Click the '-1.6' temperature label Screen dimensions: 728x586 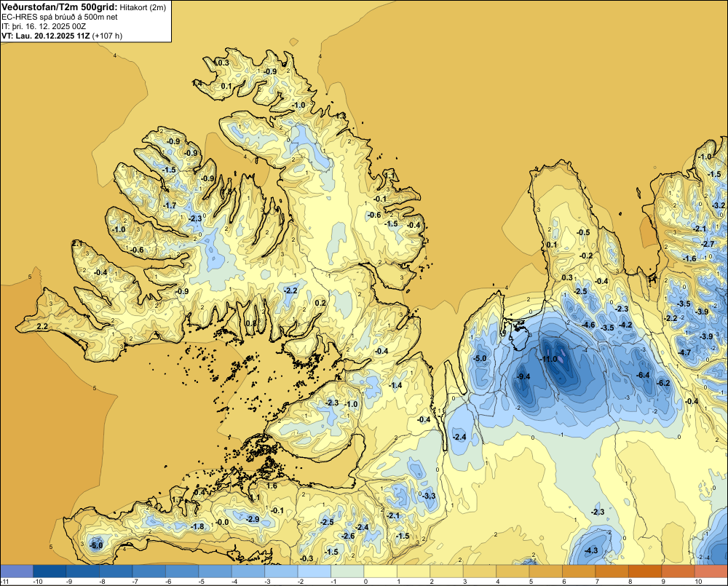click(x=689, y=258)
